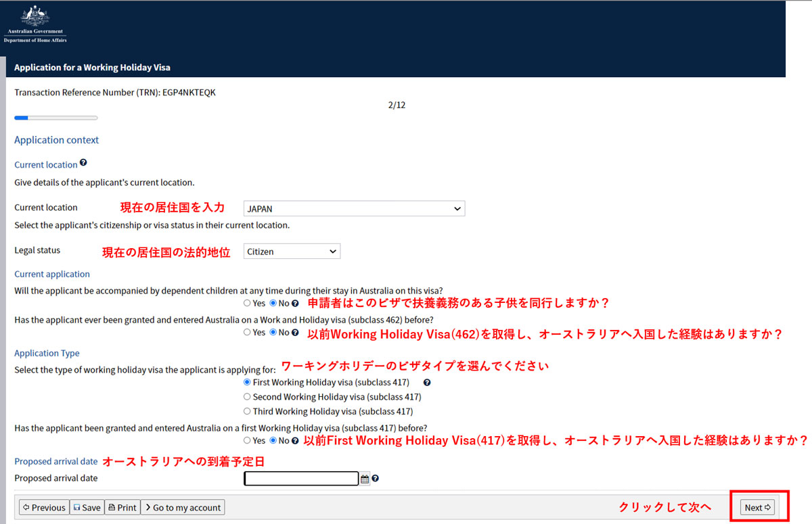Click the Next button
The height and width of the screenshot is (524, 812).
758,507
